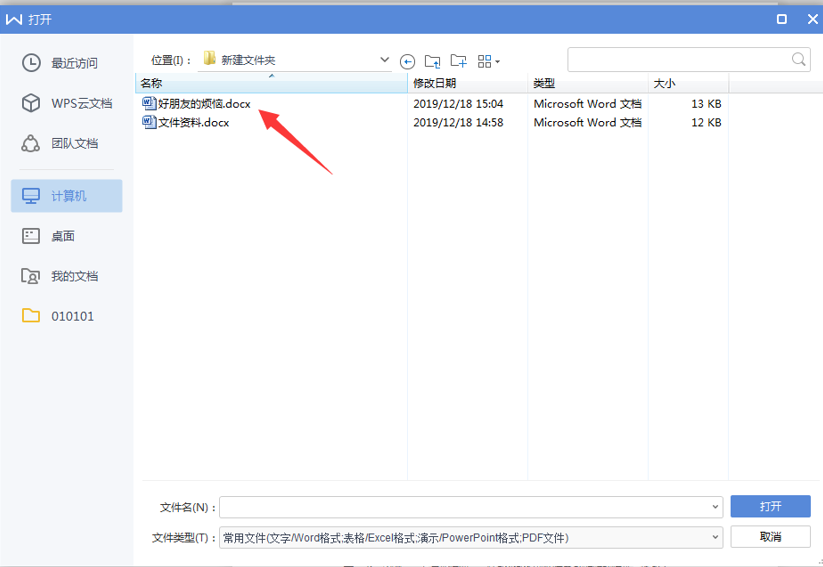Click the Word icon of 好朋友的烦恼.docx
The height and width of the screenshot is (567, 823).
149,103
